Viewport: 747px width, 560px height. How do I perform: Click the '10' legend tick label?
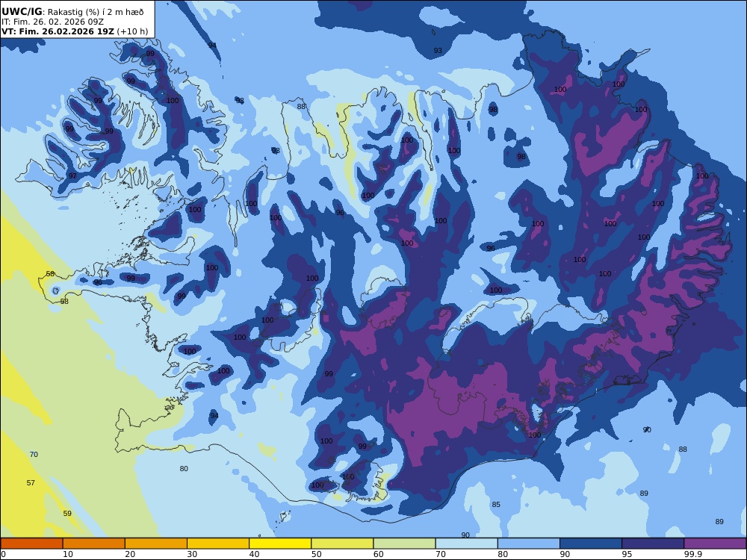(68, 554)
